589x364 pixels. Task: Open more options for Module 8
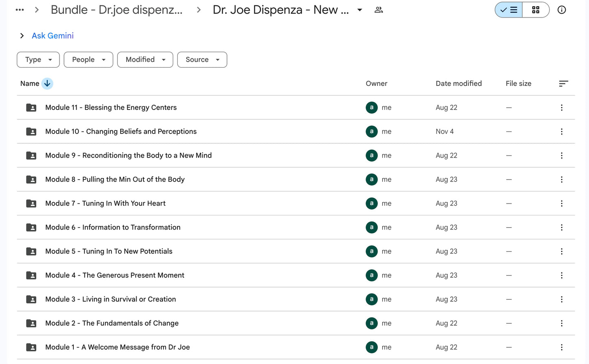tap(562, 179)
